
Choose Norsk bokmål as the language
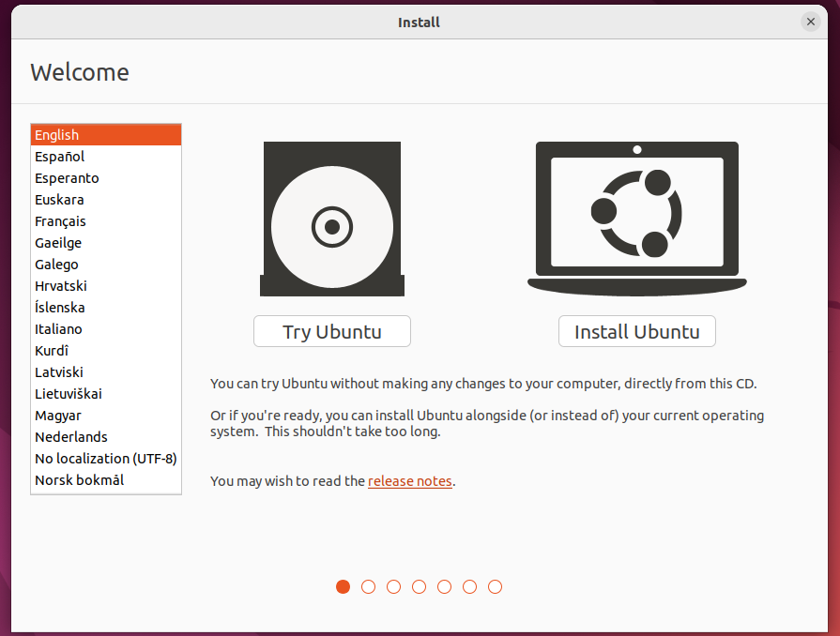tap(106, 480)
